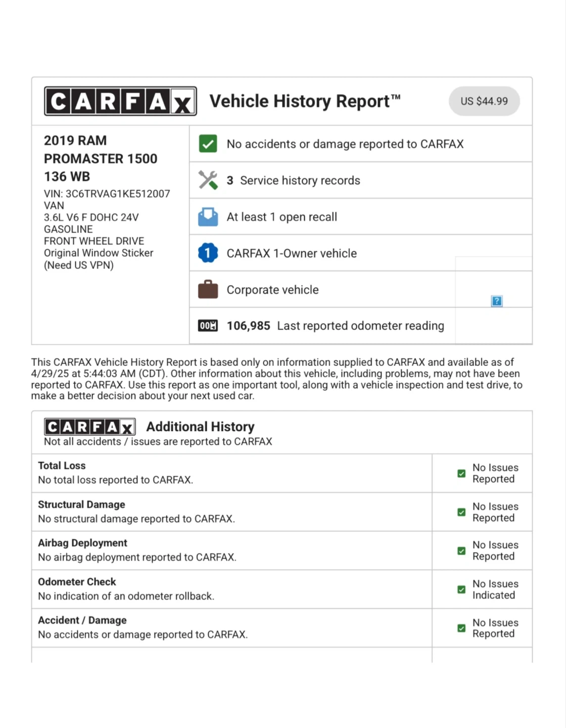This screenshot has height=728, width=566.
Task: Click the Odometer Check green checkbox
Action: click(461, 589)
